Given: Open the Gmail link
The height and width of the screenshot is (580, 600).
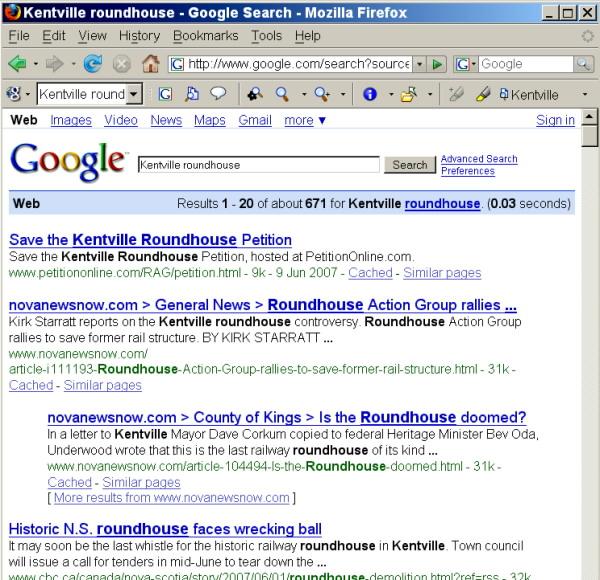Looking at the screenshot, I should [255, 121].
